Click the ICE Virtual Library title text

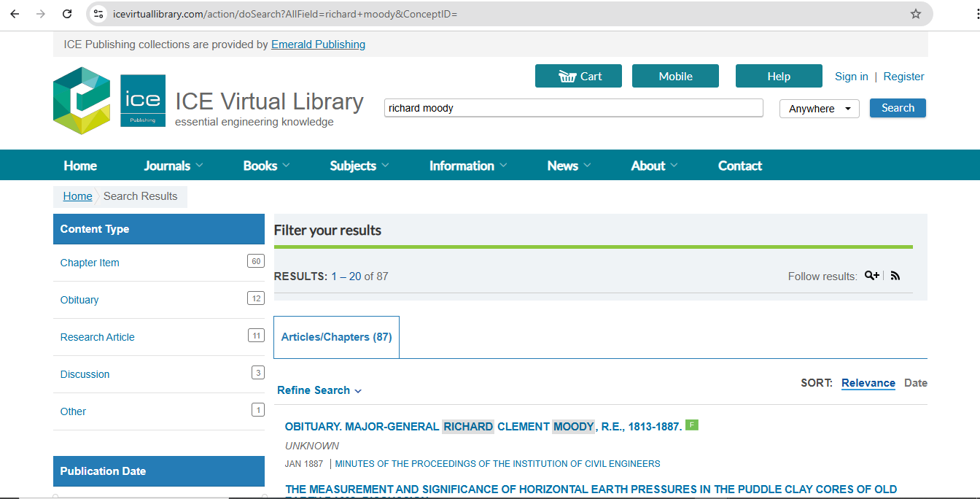pos(269,101)
